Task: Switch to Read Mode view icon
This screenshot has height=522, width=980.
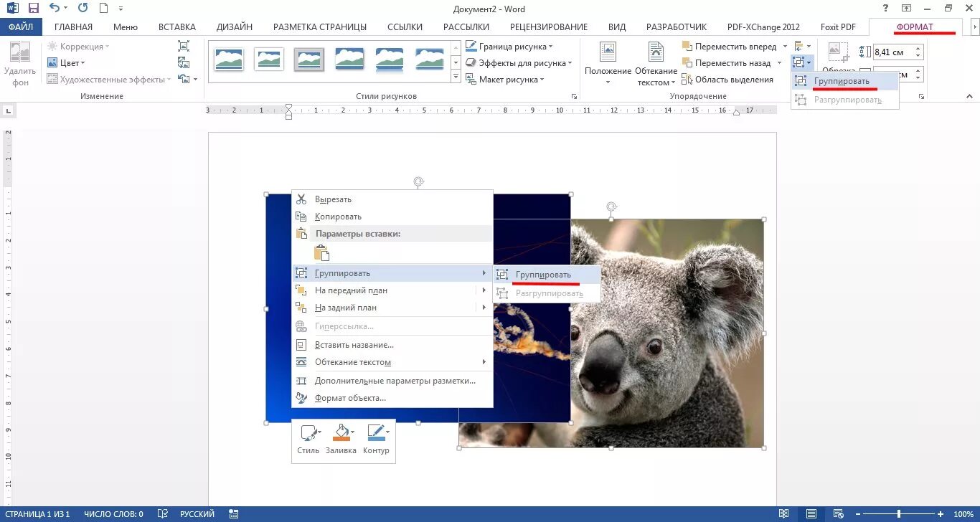Action: pos(784,514)
